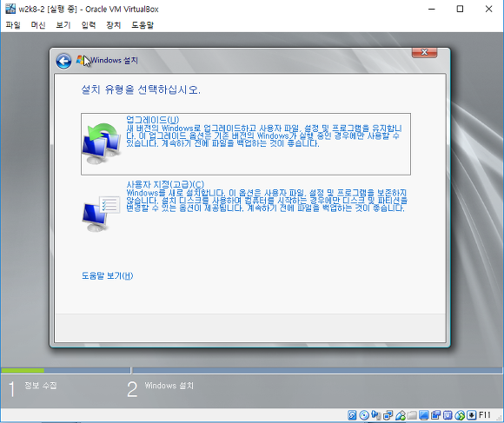Choose the 사용자 지정(고급)(C) installation option
The width and height of the screenshot is (504, 423).
coord(246,206)
